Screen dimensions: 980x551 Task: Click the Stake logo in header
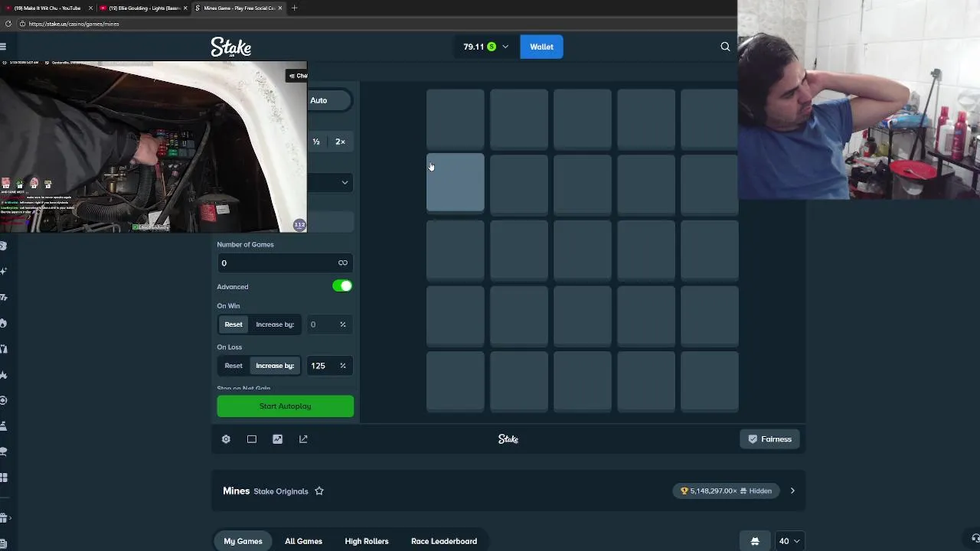[231, 47]
